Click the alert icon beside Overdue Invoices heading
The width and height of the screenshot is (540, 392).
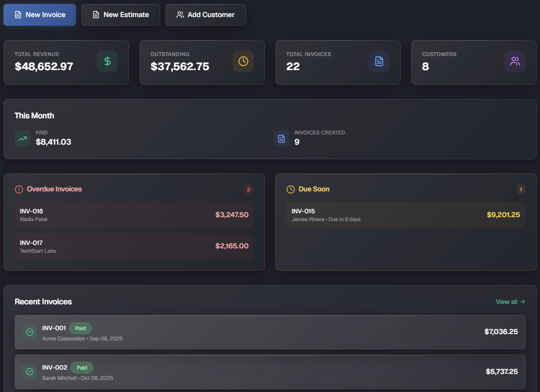(18, 189)
